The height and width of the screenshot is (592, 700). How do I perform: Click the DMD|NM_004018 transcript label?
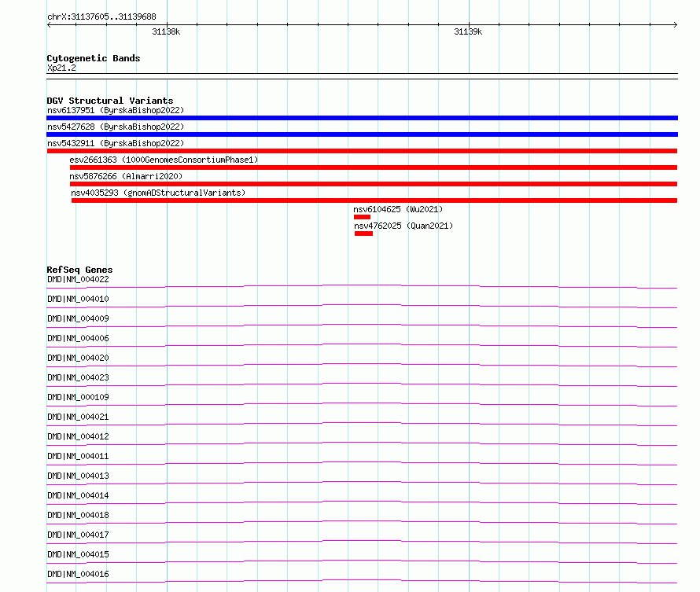(78, 515)
